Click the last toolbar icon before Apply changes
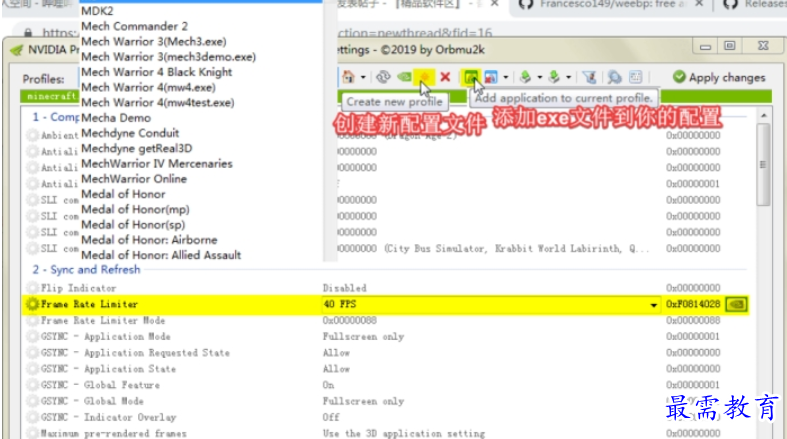This screenshot has width=787, height=439. click(x=635, y=77)
